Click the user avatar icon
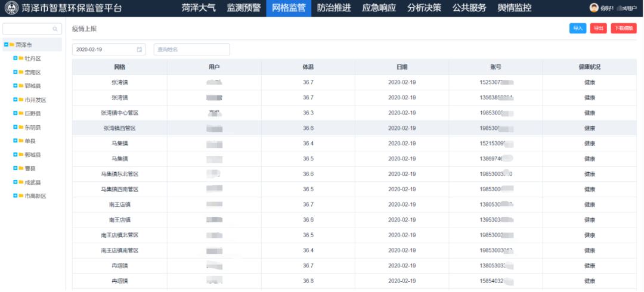 594,8
